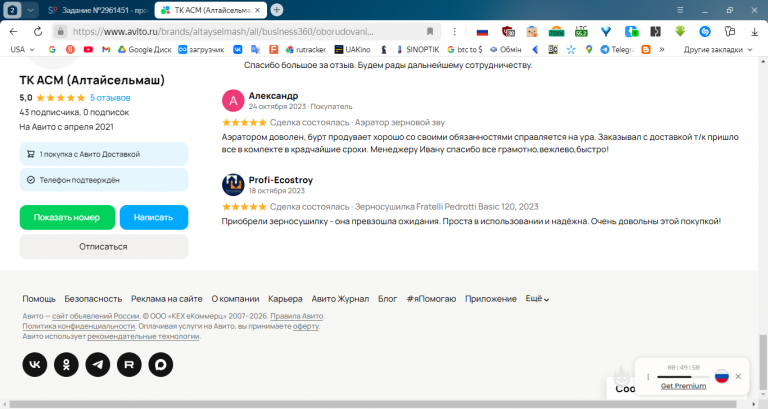Open Avito's Telegram social icon
Image resolution: width=768 pixels, height=409 pixels.
click(x=98, y=364)
